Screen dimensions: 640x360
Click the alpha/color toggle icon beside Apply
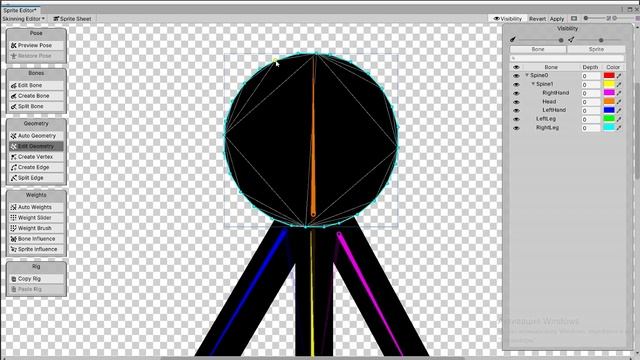(574, 18)
